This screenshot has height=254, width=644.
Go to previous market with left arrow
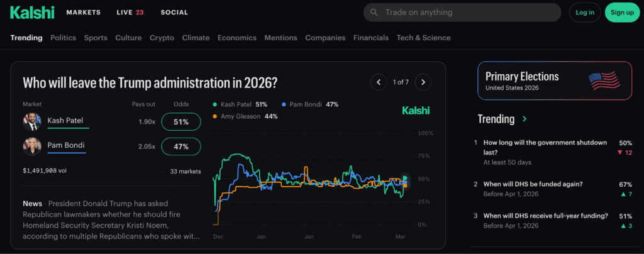pyautogui.click(x=379, y=82)
